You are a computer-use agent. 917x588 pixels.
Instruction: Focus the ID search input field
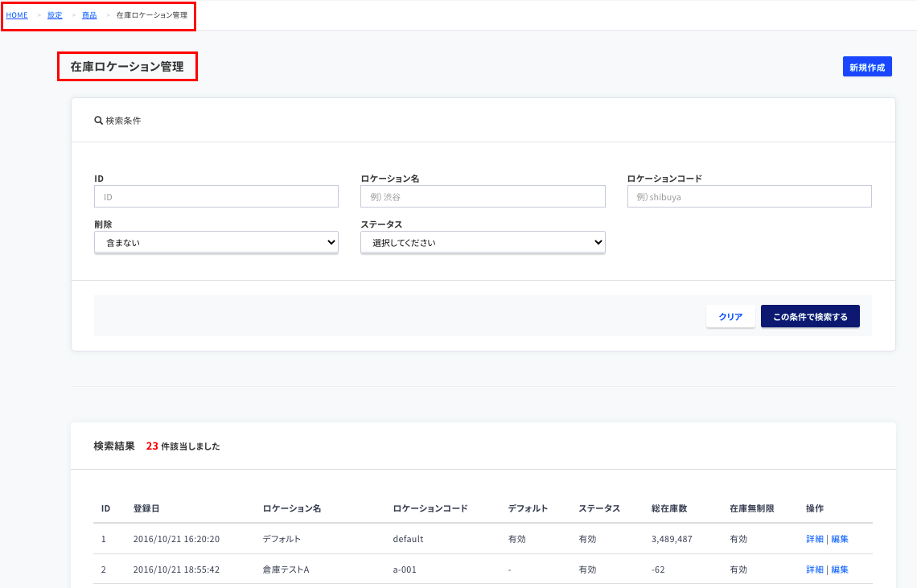216,196
